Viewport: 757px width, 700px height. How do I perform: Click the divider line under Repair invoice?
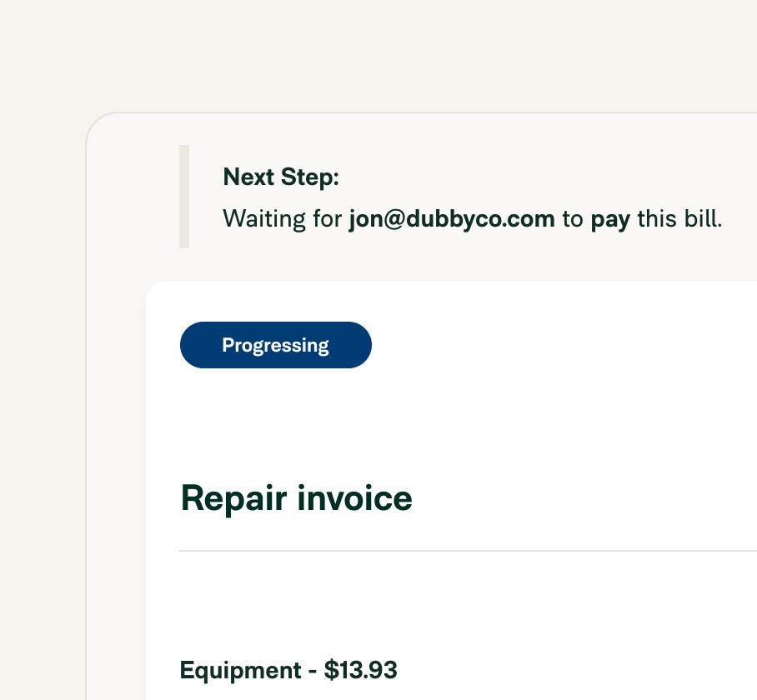(x=467, y=551)
